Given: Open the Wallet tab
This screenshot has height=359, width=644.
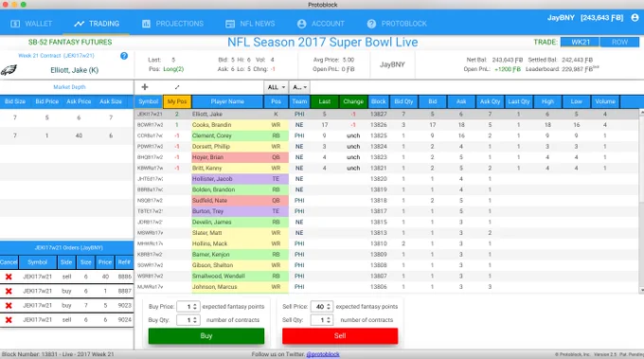Looking at the screenshot, I should pyautogui.click(x=31, y=24).
